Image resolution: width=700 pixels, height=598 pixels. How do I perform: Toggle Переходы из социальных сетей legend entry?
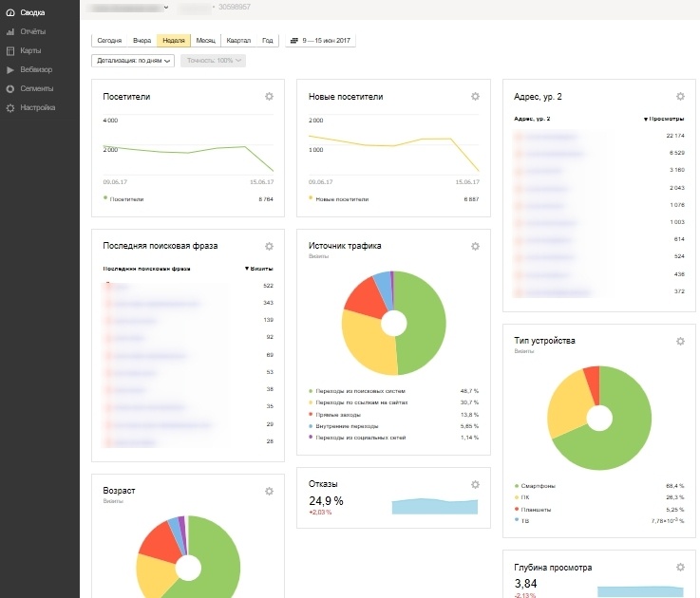point(357,438)
